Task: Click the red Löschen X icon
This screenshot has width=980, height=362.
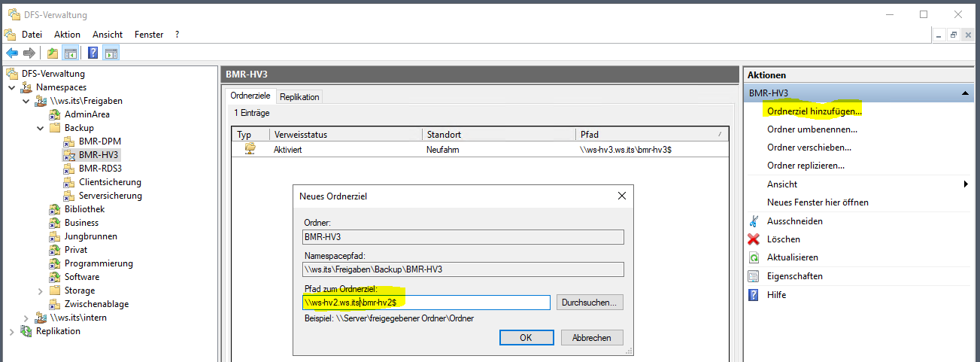Action: (754, 239)
